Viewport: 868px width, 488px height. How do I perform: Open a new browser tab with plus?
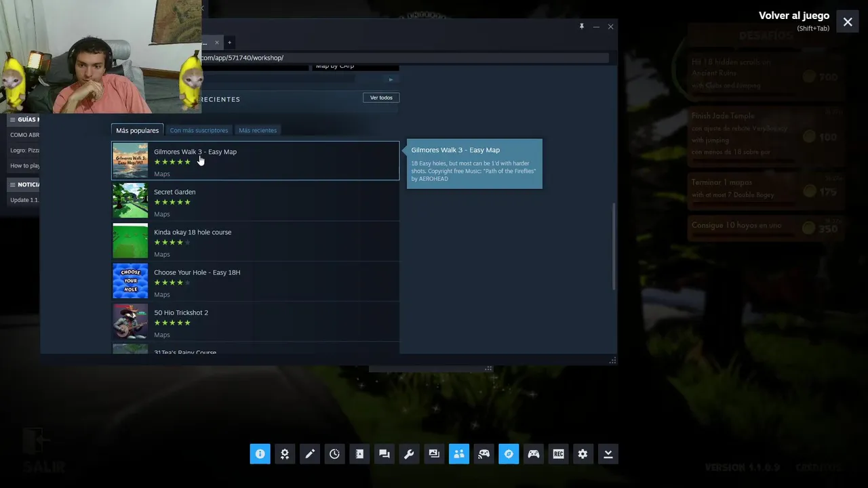[x=229, y=42]
